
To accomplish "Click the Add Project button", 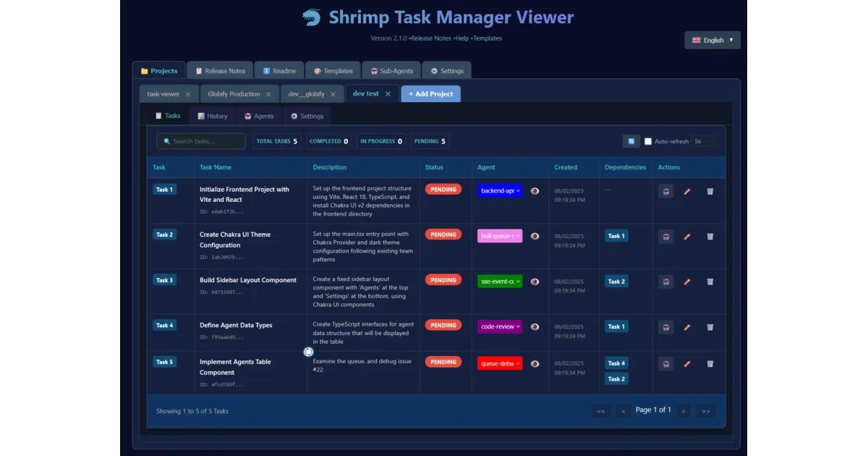I will tap(430, 94).
